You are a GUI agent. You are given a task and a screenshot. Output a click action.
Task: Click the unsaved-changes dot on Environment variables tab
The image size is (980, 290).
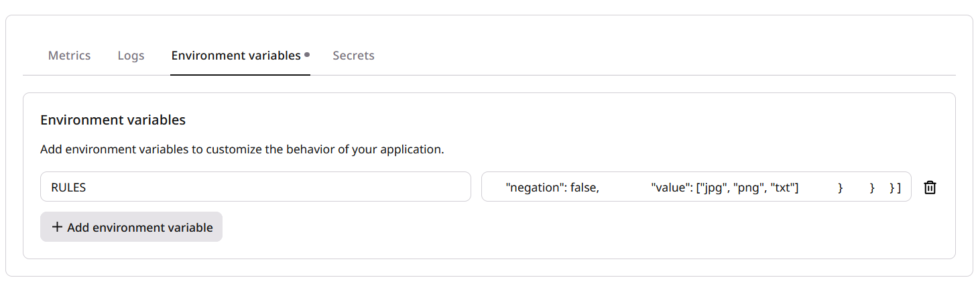[307, 54]
